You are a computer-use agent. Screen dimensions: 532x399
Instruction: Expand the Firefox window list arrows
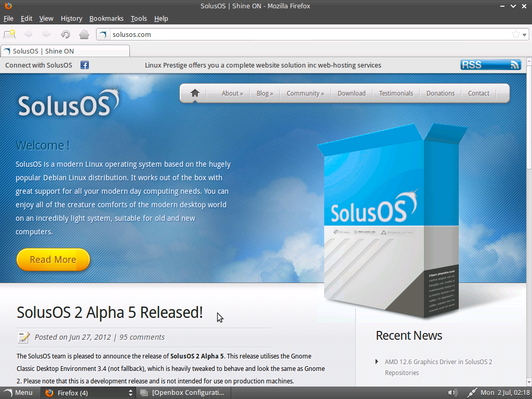point(130,393)
